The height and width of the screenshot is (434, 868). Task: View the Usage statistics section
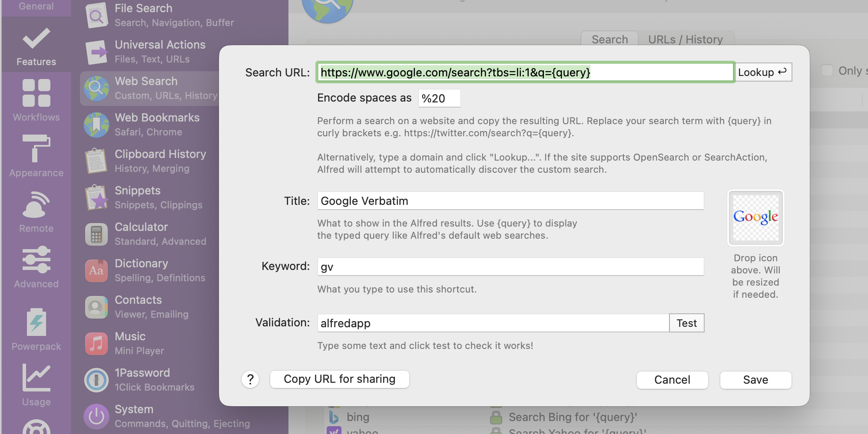(x=36, y=385)
